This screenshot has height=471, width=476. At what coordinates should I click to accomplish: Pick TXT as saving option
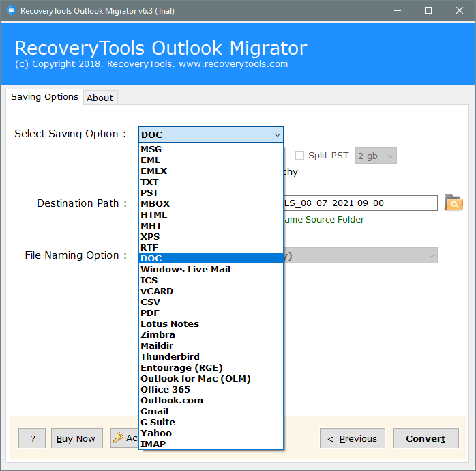tap(211, 182)
